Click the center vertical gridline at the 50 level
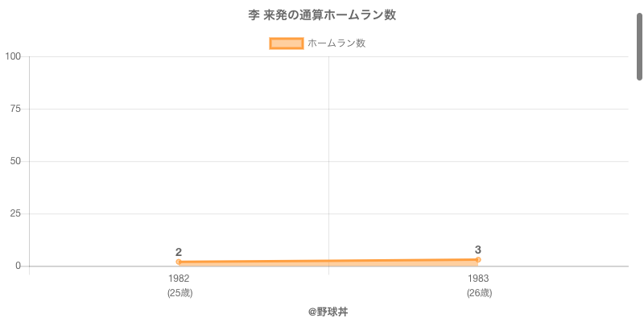 tap(328, 161)
